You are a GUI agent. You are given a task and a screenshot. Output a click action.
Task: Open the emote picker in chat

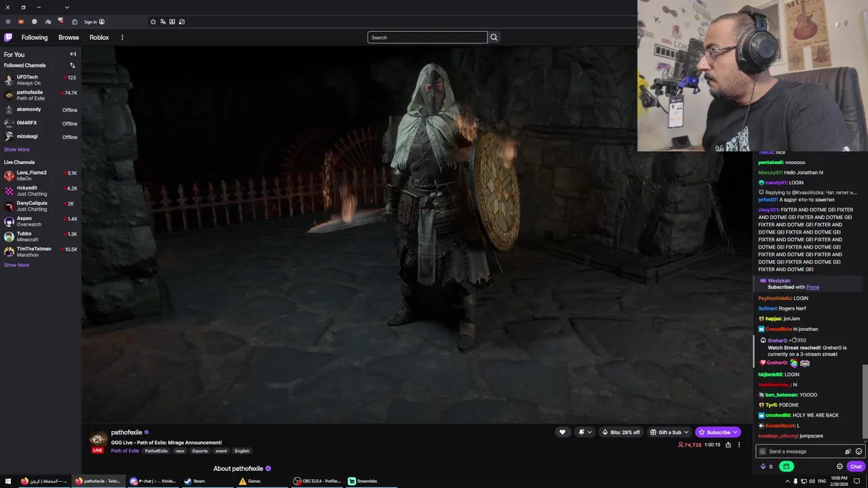[859, 451]
